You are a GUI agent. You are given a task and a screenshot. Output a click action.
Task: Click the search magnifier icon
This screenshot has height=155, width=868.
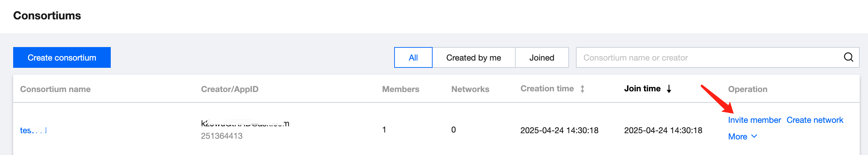[x=848, y=57]
